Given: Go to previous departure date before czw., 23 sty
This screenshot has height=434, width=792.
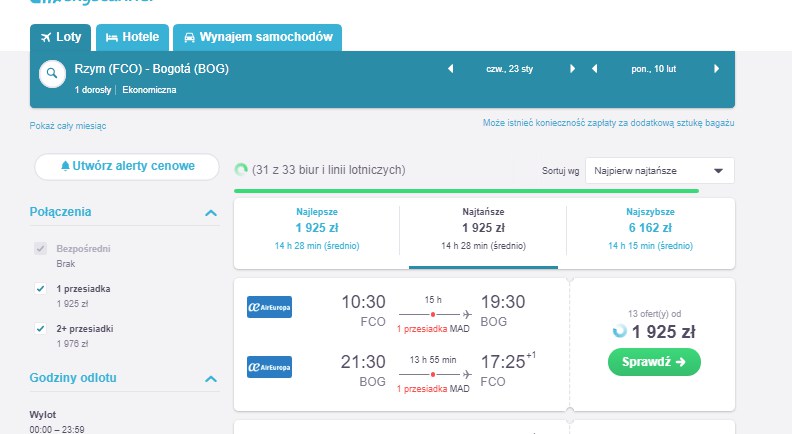Looking at the screenshot, I should coord(451,69).
